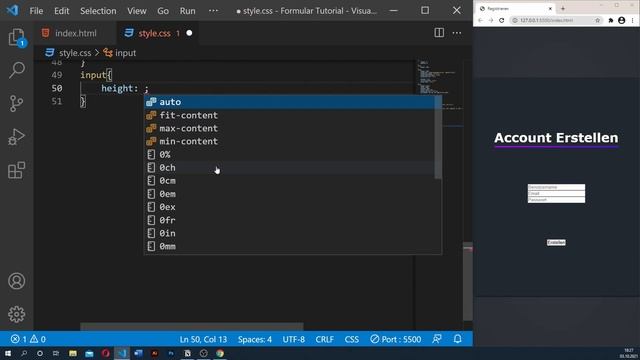Image resolution: width=640 pixels, height=360 pixels.
Task: Close style.css tab via unsaved dot
Action: point(189,33)
